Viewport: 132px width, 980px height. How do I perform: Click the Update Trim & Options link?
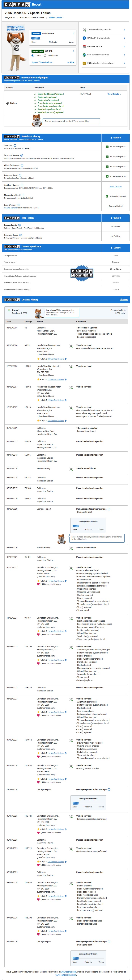pos(42,62)
